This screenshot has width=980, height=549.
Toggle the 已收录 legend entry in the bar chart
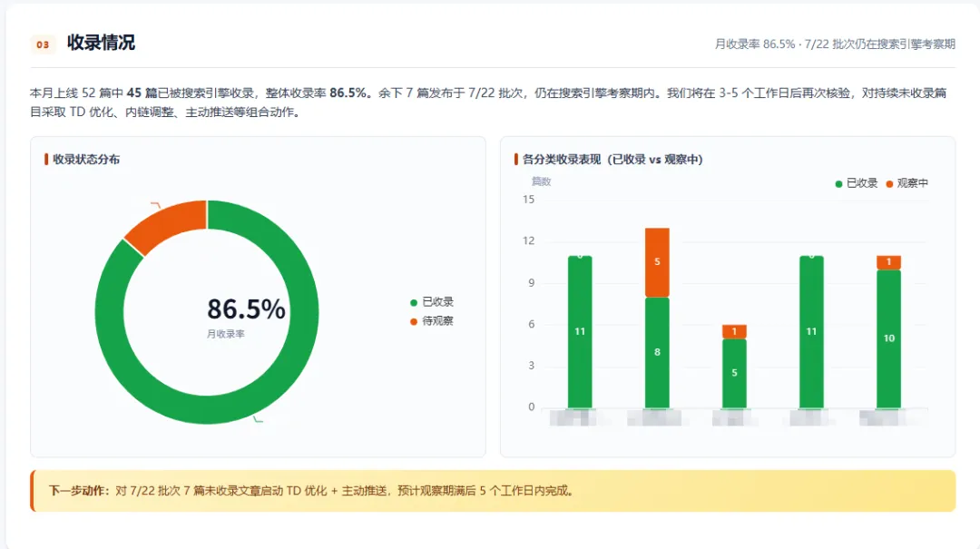857,183
